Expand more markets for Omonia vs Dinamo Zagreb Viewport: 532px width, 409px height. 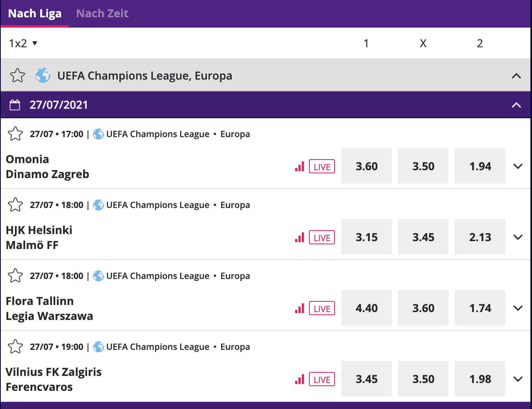518,166
